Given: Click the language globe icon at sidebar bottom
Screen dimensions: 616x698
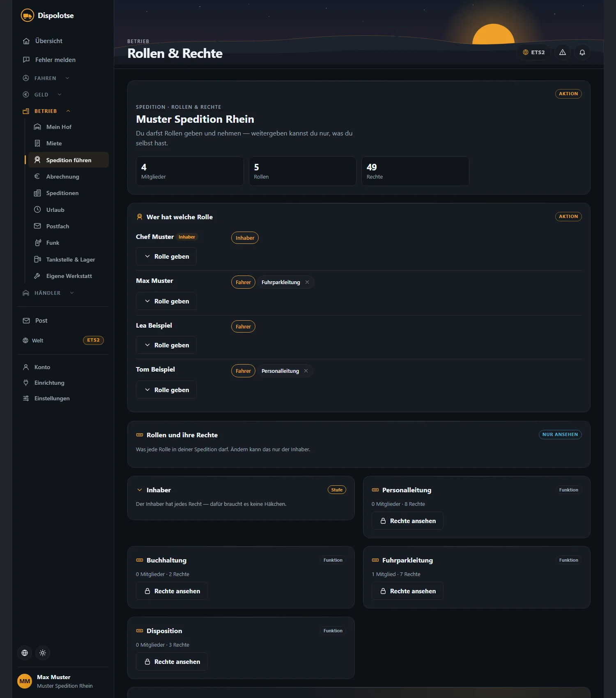Looking at the screenshot, I should [25, 653].
